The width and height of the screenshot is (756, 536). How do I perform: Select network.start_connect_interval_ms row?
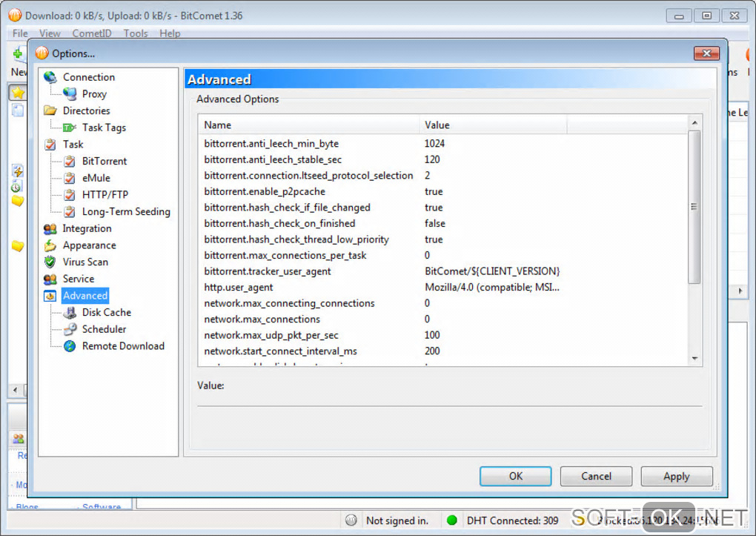[442, 351]
